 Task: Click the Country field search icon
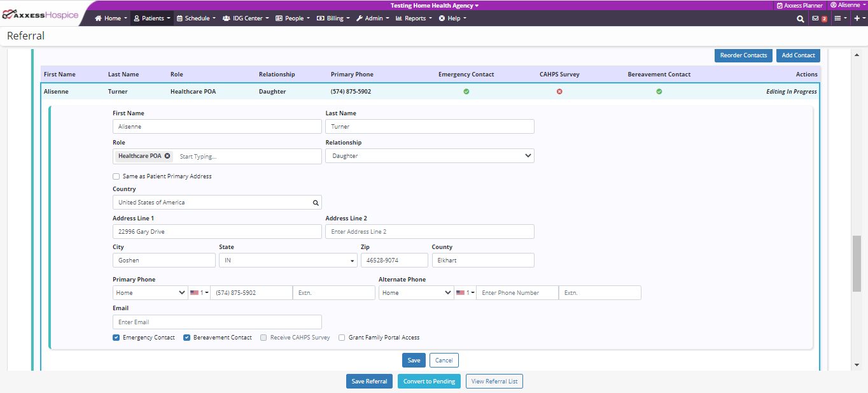[315, 203]
